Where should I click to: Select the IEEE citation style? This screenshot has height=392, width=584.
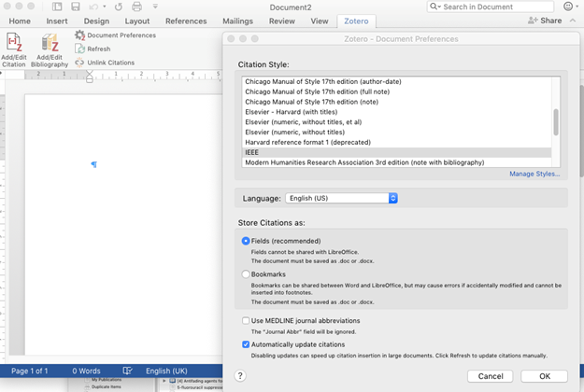(396, 152)
